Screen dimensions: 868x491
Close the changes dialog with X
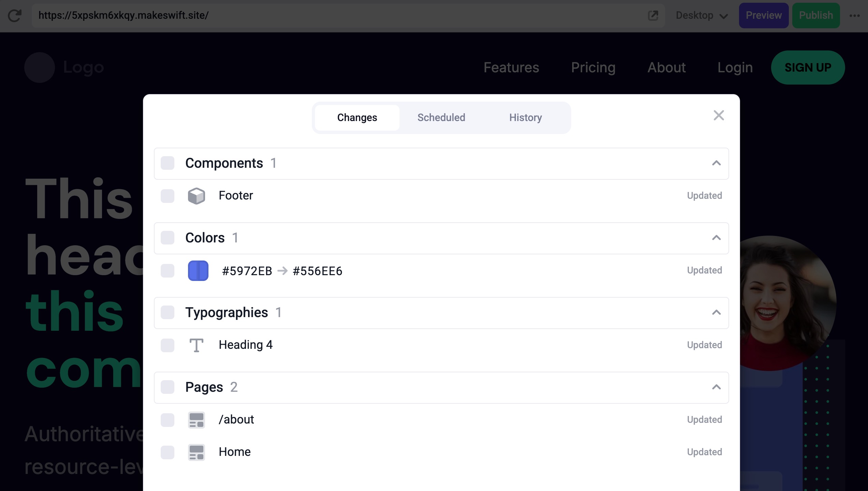coord(719,116)
